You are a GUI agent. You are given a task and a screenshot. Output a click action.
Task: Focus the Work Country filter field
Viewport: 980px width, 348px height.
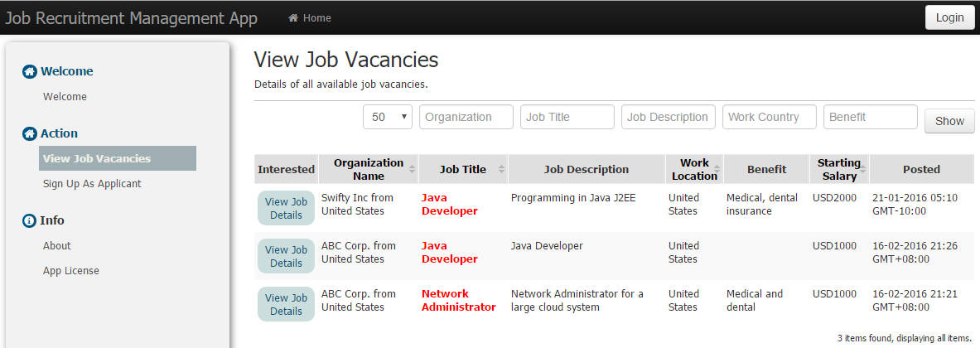770,117
